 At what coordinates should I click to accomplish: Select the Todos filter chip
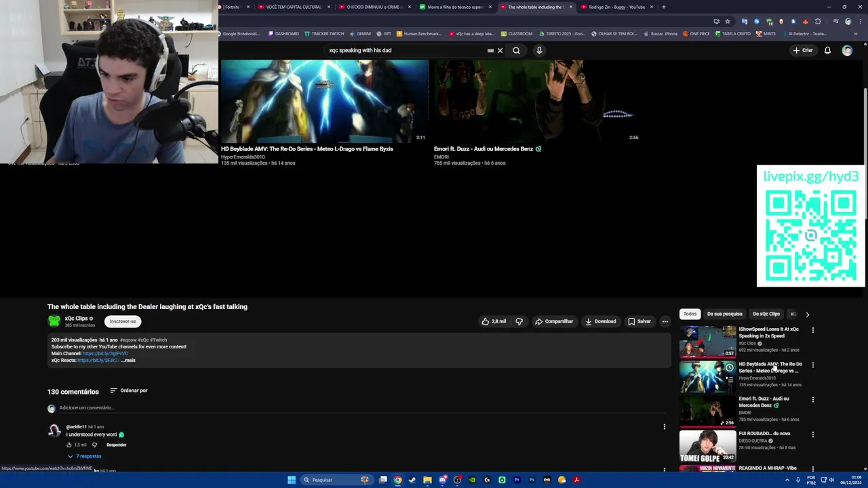(x=690, y=314)
